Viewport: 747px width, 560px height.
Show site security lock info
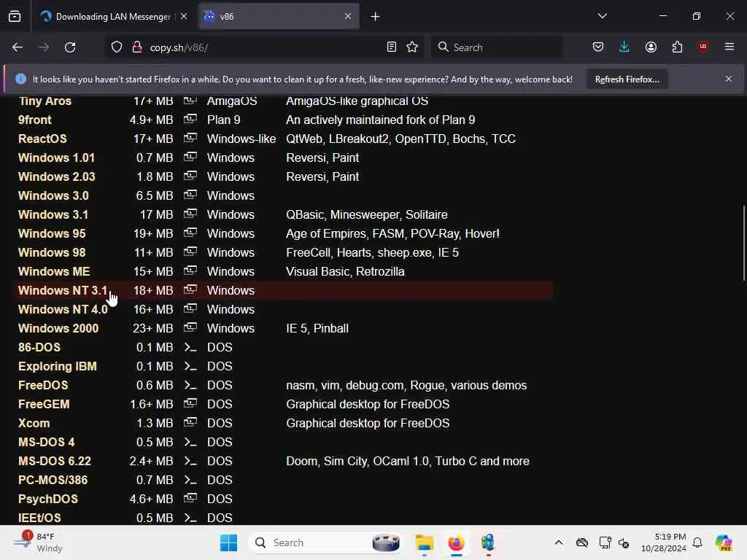tap(136, 47)
